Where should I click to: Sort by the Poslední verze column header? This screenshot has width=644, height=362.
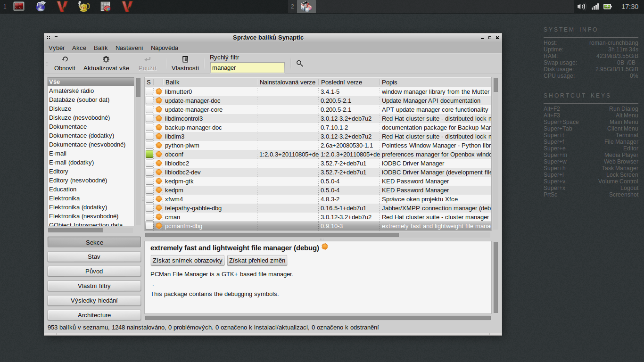coord(349,82)
